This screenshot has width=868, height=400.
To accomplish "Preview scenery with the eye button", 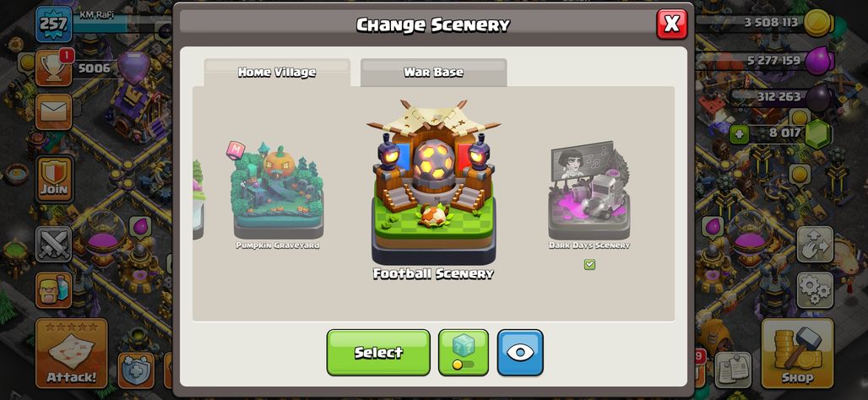I will click(x=520, y=353).
